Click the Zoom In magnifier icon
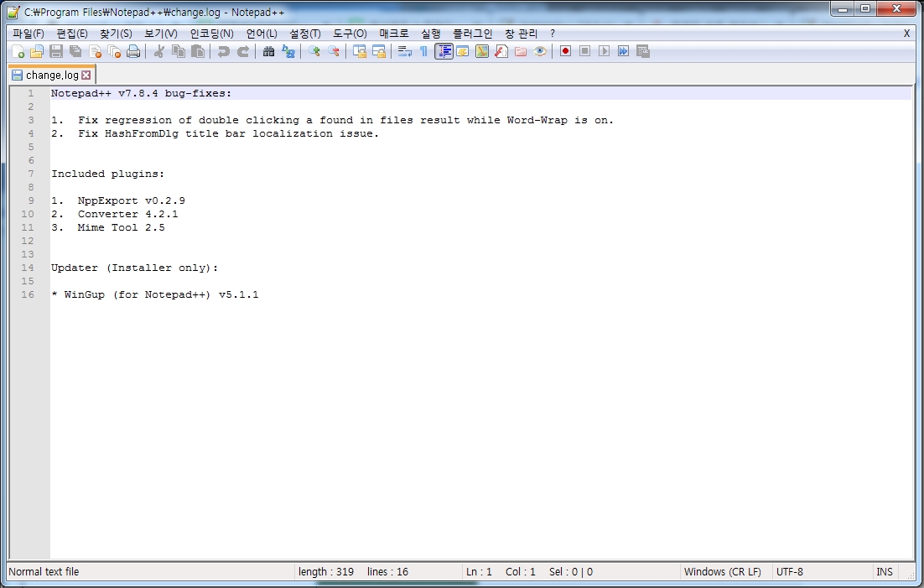This screenshot has height=588, width=924. click(x=314, y=51)
